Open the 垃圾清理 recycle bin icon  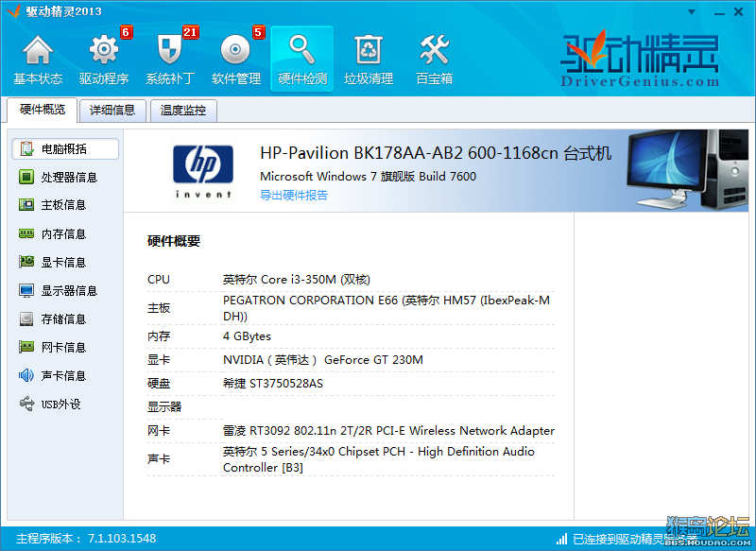pos(369,50)
